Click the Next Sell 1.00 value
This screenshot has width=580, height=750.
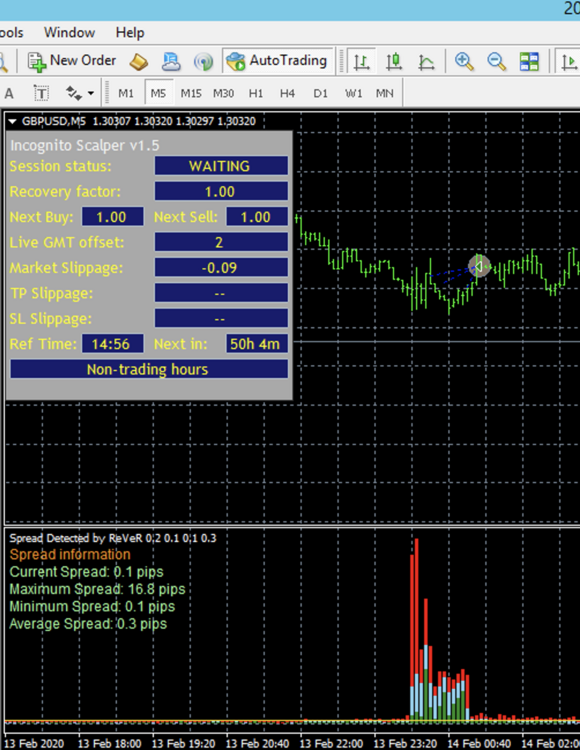(257, 217)
